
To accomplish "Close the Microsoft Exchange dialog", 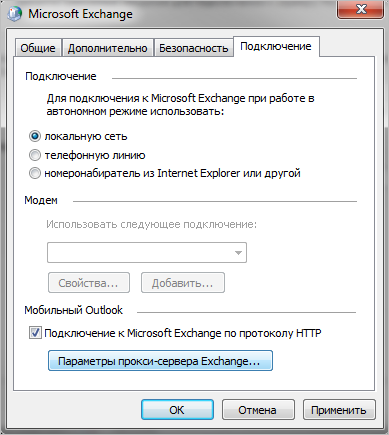I will click(361, 9).
